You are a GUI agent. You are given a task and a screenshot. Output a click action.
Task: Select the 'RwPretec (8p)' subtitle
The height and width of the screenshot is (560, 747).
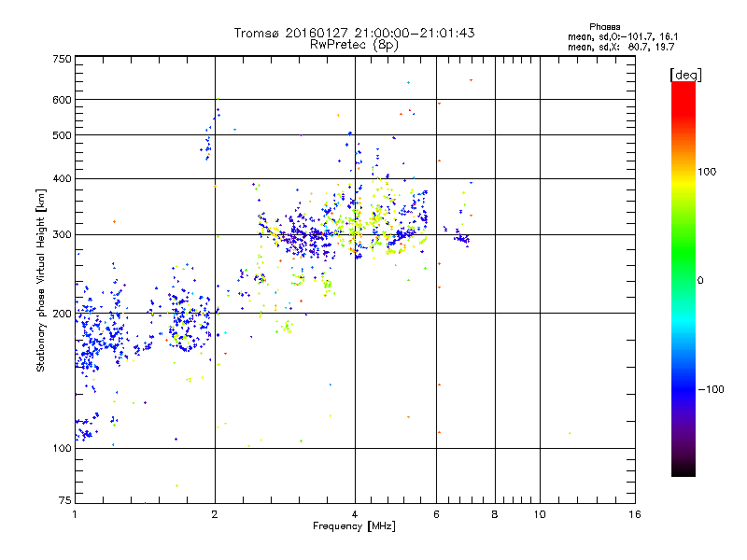(x=354, y=45)
